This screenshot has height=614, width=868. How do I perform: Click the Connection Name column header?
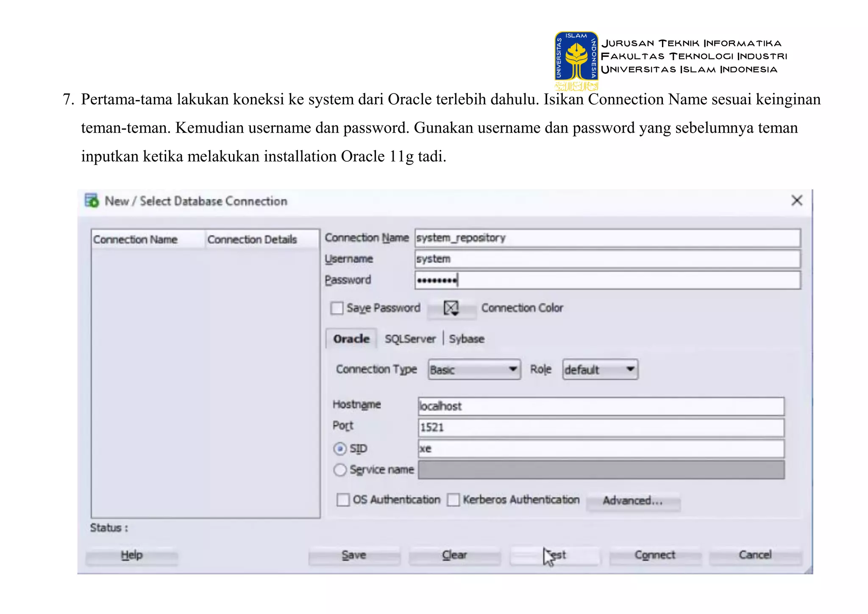coord(148,240)
